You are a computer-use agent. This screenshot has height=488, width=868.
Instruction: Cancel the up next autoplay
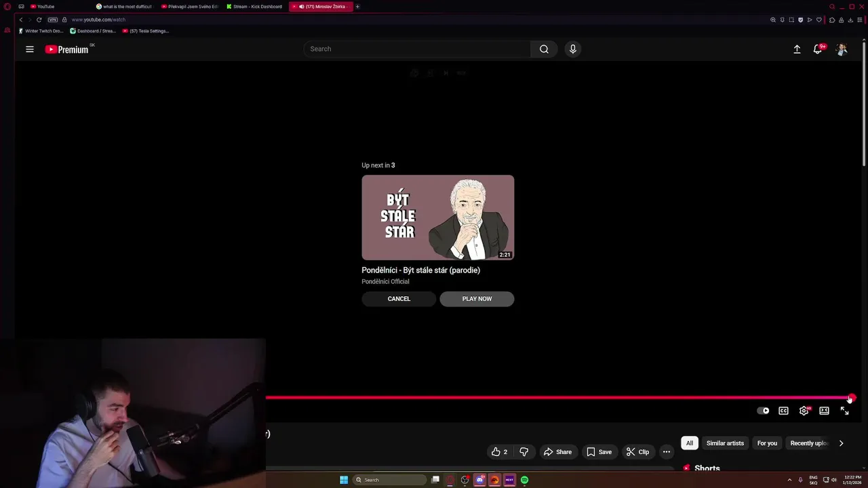point(399,299)
